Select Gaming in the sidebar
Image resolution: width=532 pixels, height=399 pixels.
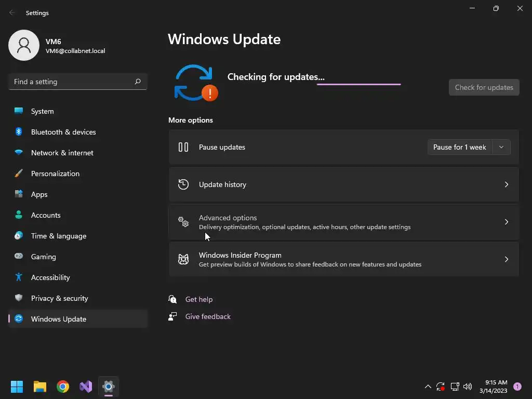pos(78,257)
